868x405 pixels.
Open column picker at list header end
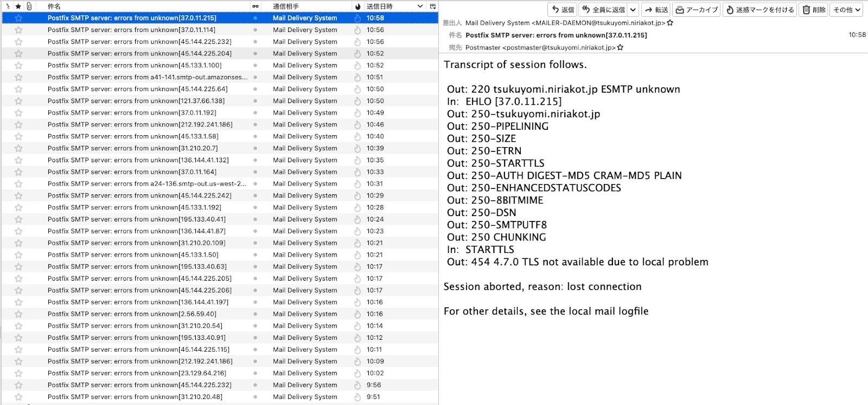pyautogui.click(x=432, y=7)
